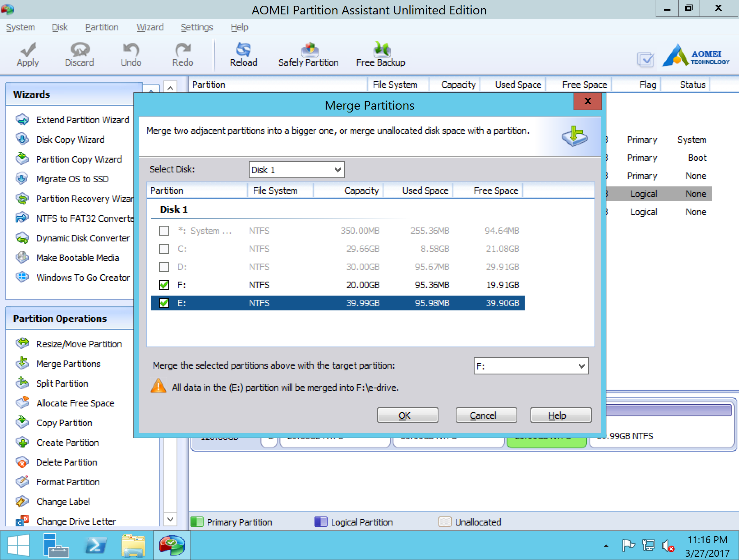The width and height of the screenshot is (739, 560).
Task: Click the Primary Partition legend swatch
Action: [x=197, y=522]
